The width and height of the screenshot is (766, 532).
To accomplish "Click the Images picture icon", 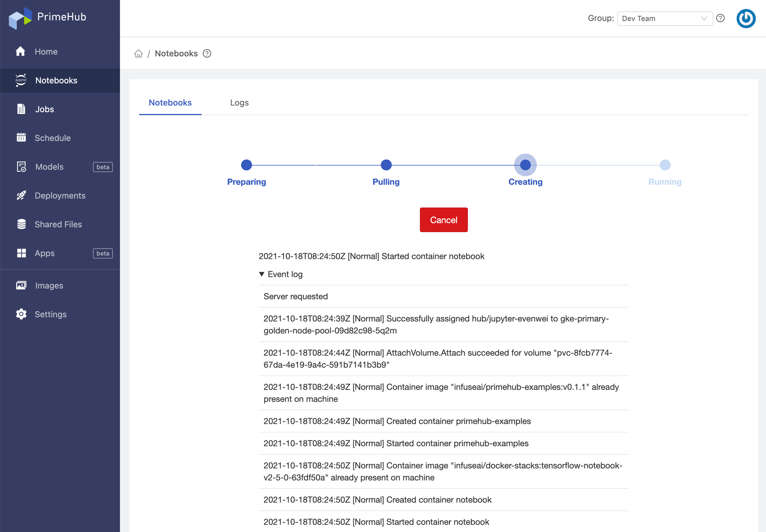I will tap(21, 285).
